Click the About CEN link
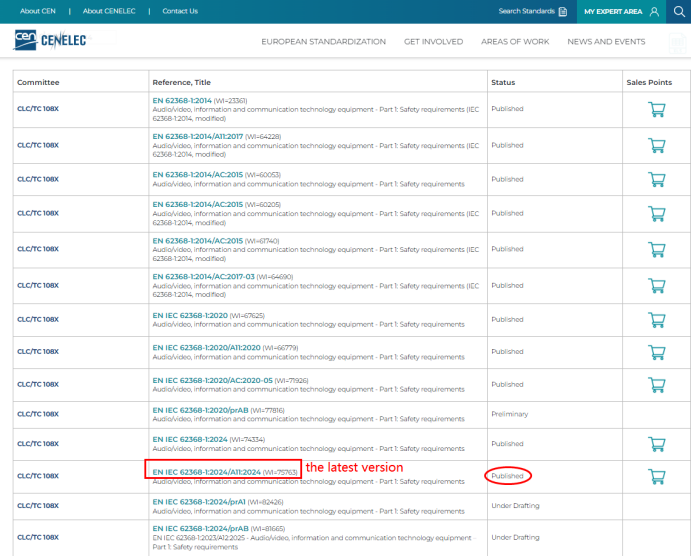This screenshot has width=692, height=556. 37,11
